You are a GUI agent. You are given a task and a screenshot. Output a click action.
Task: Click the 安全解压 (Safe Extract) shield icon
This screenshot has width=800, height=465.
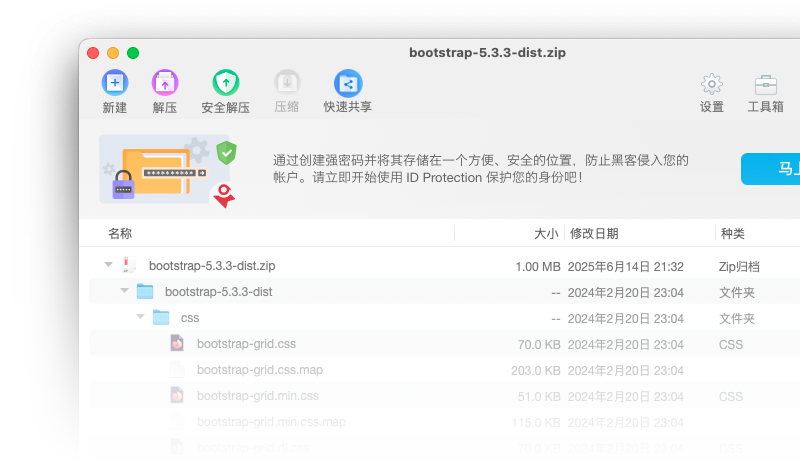226,83
